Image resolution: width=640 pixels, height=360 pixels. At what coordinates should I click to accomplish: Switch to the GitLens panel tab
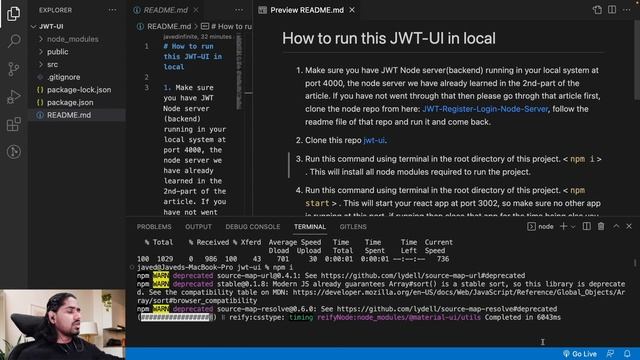pyautogui.click(x=353, y=227)
